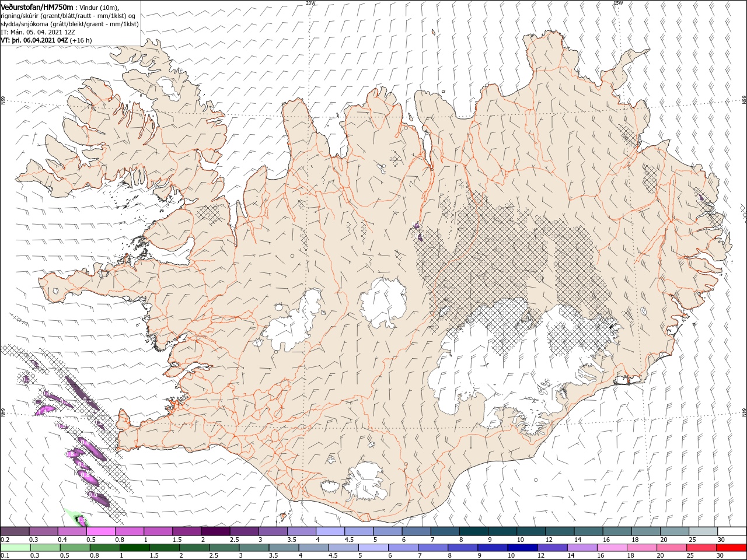Click the magenta-pink 0.8 snow legend swatch
The width and height of the screenshot is (747, 560).
(x=130, y=531)
